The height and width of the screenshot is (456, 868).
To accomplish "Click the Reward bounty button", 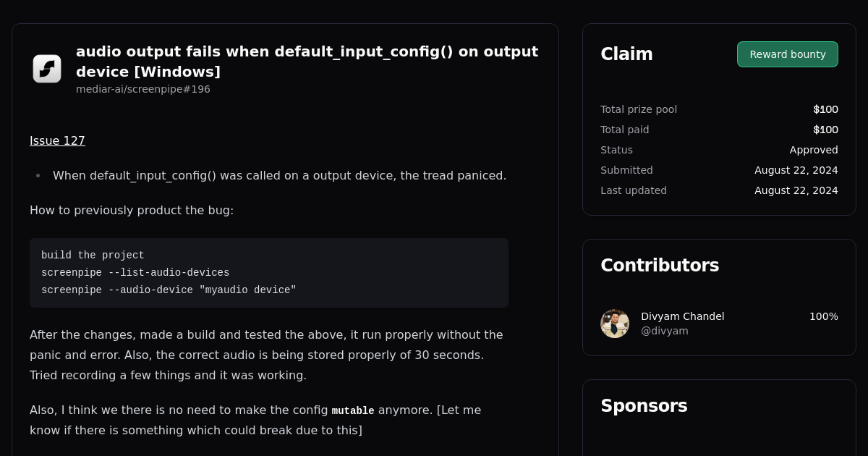I will coord(787,54).
